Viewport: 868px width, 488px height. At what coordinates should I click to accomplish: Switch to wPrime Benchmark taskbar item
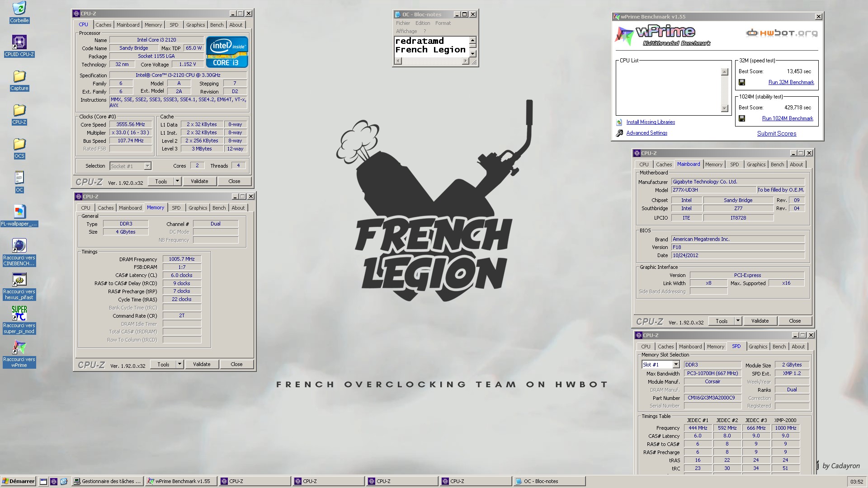click(x=181, y=481)
